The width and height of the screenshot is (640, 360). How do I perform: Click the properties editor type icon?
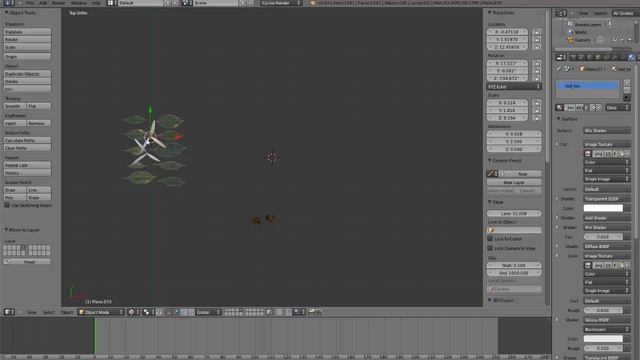[x=562, y=58]
